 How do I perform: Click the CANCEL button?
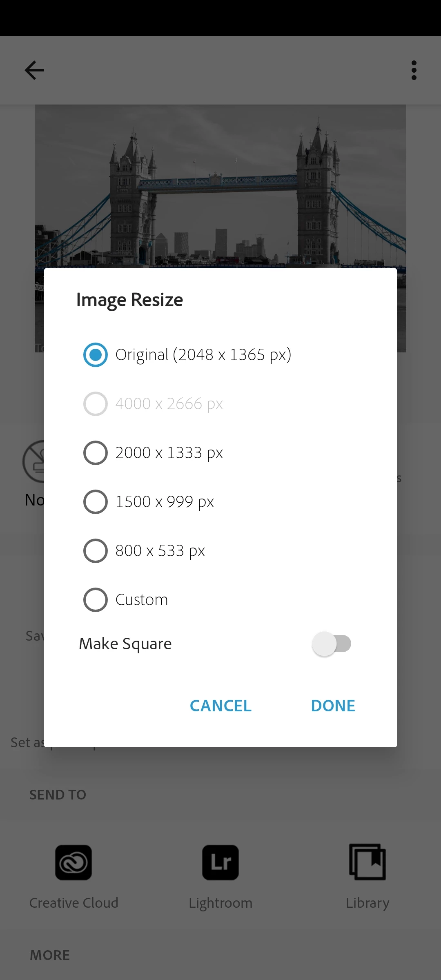(x=220, y=706)
